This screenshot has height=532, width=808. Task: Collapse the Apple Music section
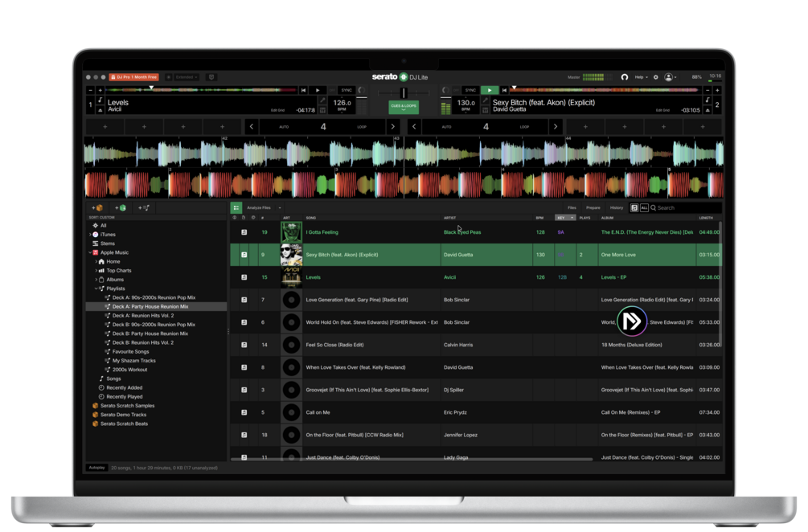(90, 252)
